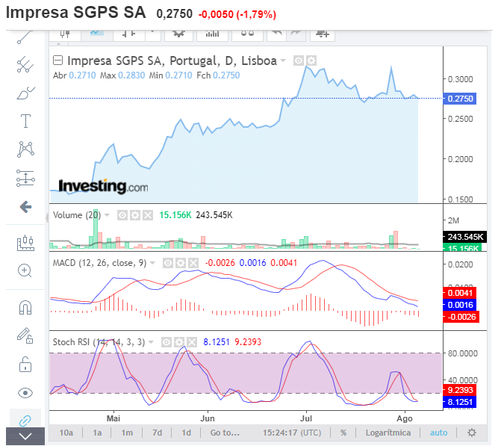Screen dimensions: 504x446
Task: Click the Jul label on time axis
Action: click(x=306, y=418)
